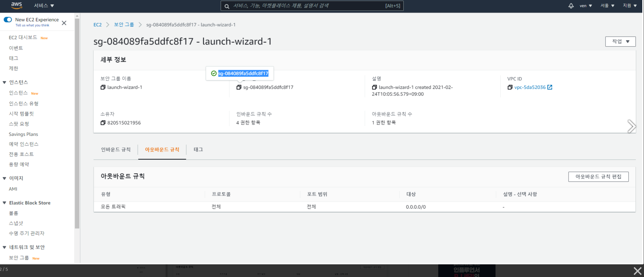Open EC2 대시보드 in sidebar
Viewport: 644px width, 277px height.
[x=23, y=37]
